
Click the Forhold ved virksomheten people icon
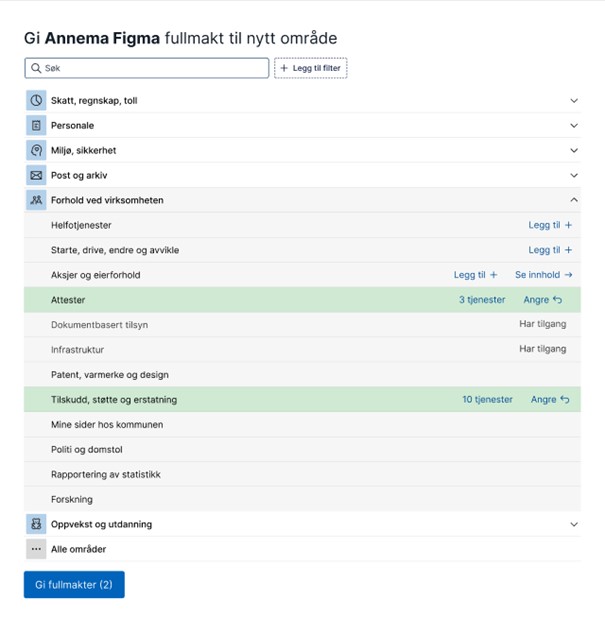tap(36, 200)
